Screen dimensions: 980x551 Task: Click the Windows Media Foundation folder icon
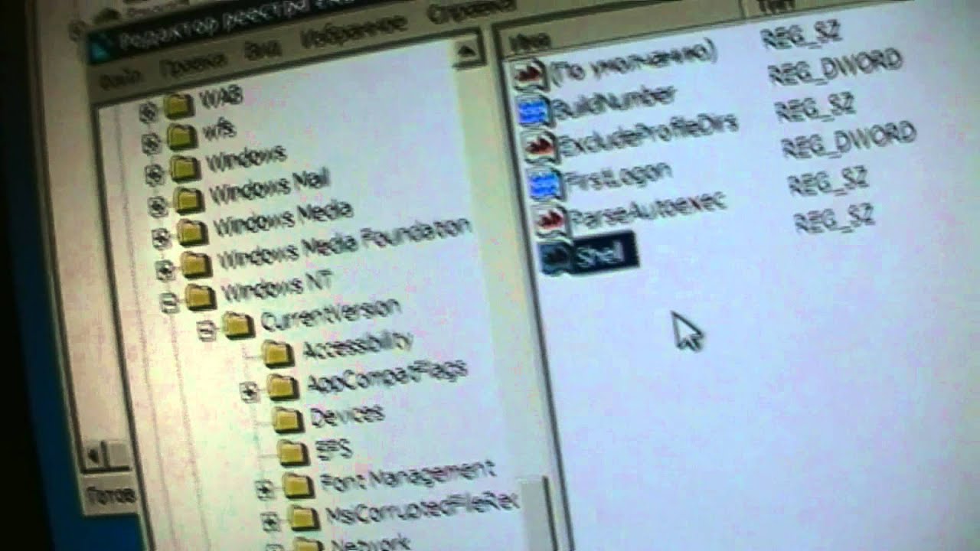(x=196, y=264)
